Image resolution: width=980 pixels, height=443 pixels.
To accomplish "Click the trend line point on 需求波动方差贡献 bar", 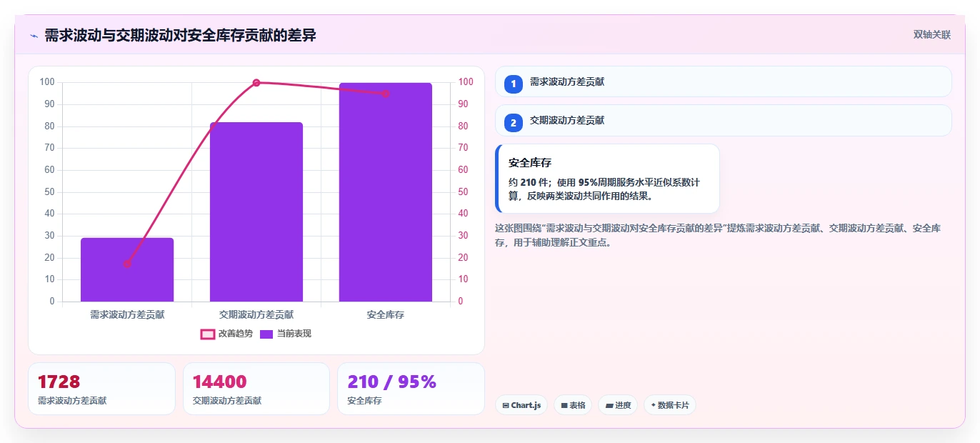I will 127,264.
